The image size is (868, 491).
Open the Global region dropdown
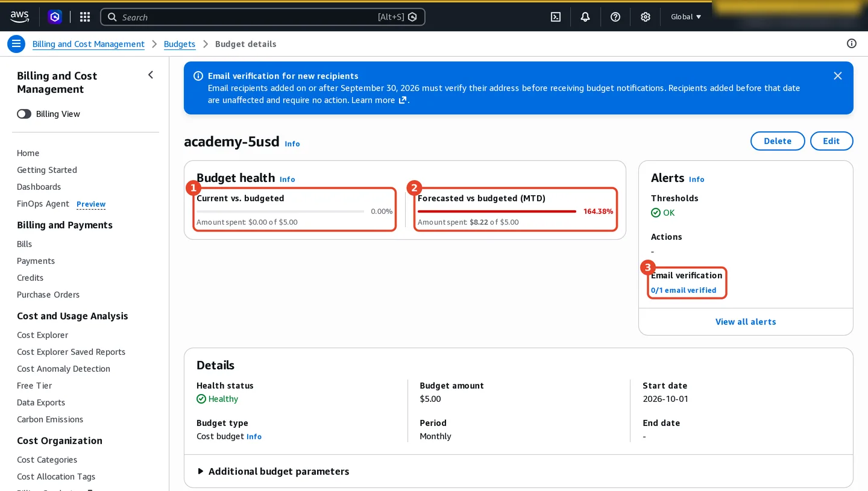pos(686,17)
